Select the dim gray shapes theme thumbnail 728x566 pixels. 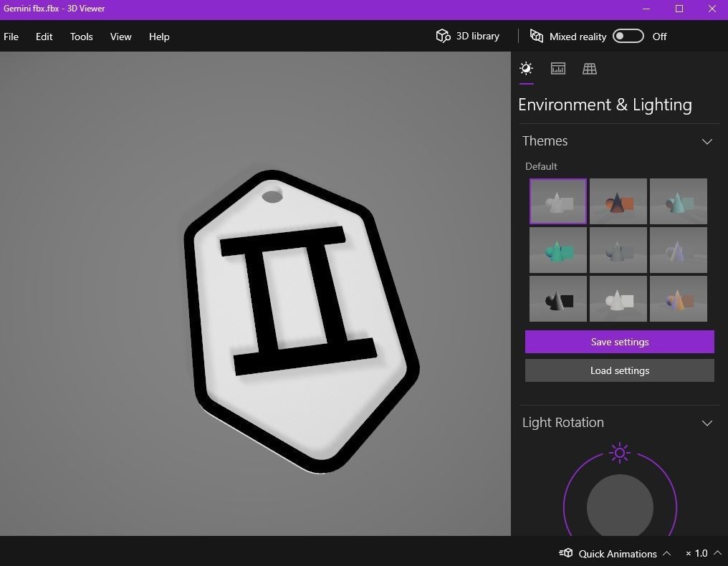[618, 250]
